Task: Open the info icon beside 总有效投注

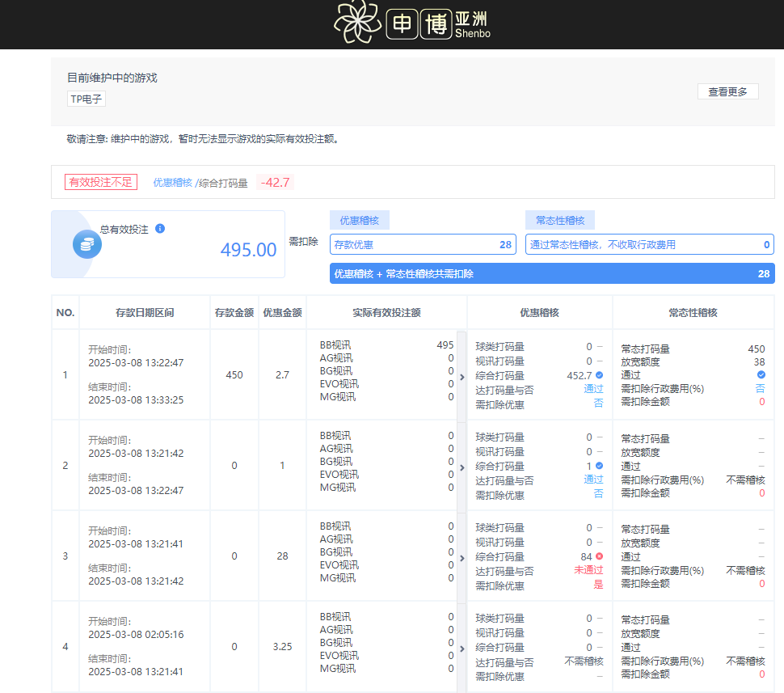Action: (x=159, y=228)
